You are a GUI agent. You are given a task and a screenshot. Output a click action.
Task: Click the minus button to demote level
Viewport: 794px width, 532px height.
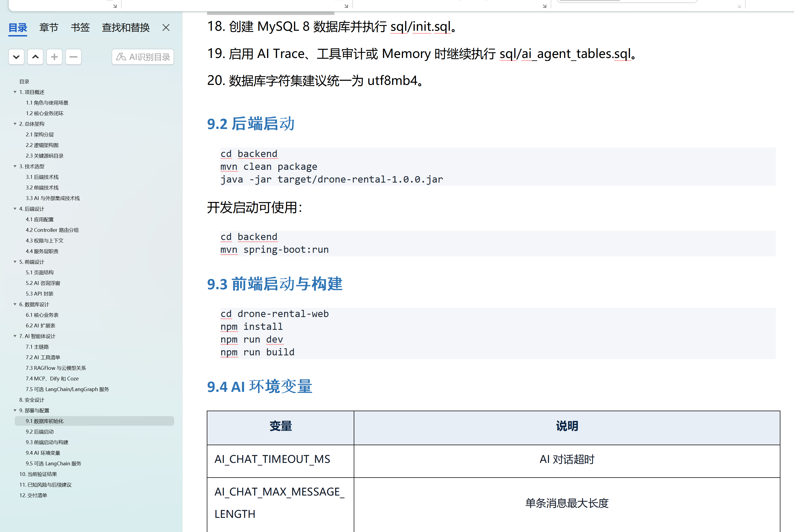click(x=73, y=57)
